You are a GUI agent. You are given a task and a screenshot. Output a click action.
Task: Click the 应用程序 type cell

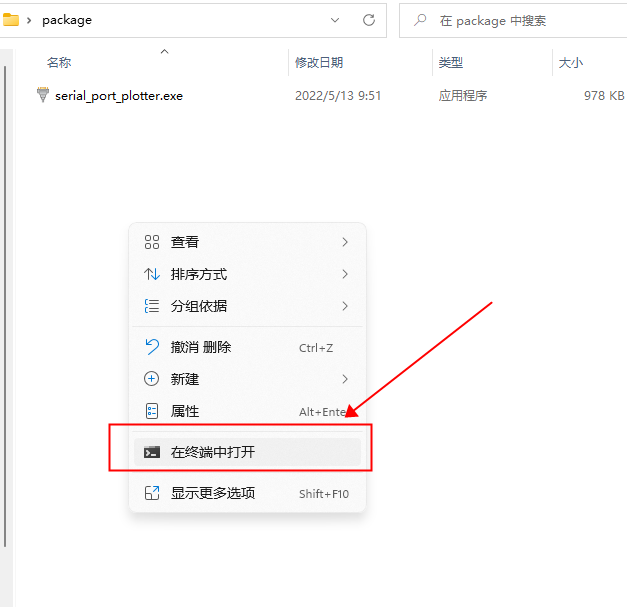tap(463, 96)
